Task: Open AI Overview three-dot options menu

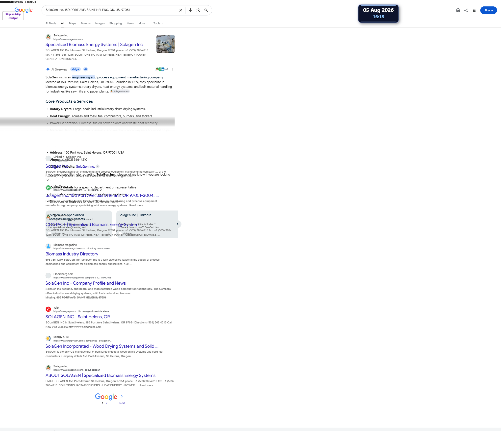Action: [x=173, y=69]
